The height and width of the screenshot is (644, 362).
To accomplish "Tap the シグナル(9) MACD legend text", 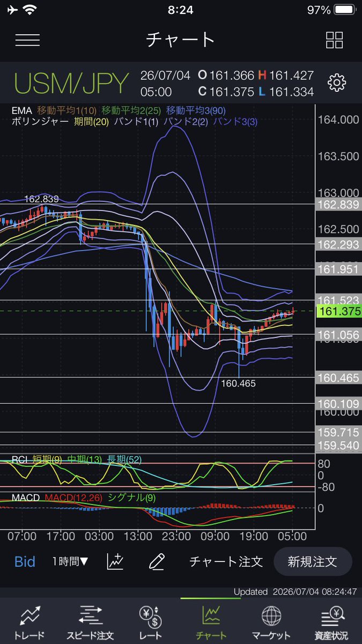I will tap(132, 497).
